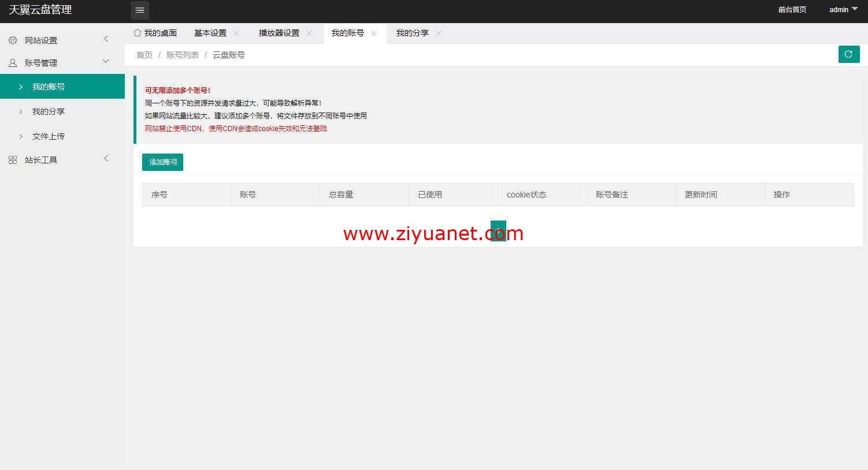Expand the 网站设置 sidebar menu
This screenshot has height=470, width=868.
[62, 40]
